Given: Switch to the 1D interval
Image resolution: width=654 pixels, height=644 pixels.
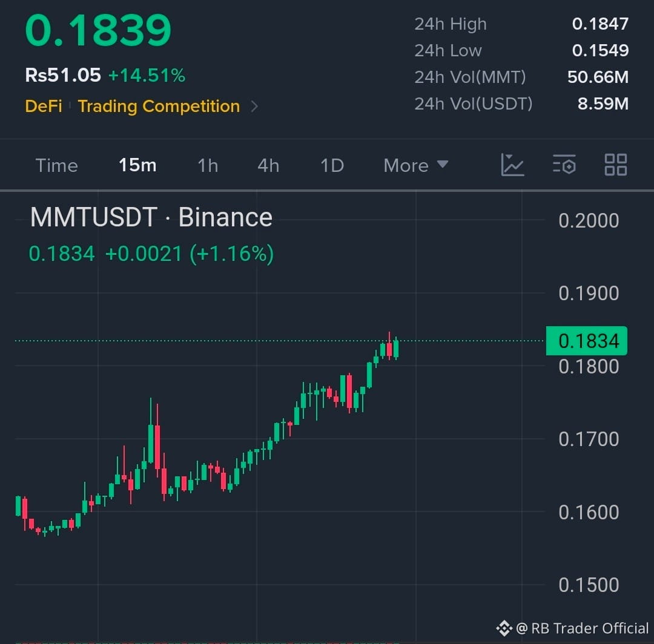Looking at the screenshot, I should point(332,165).
